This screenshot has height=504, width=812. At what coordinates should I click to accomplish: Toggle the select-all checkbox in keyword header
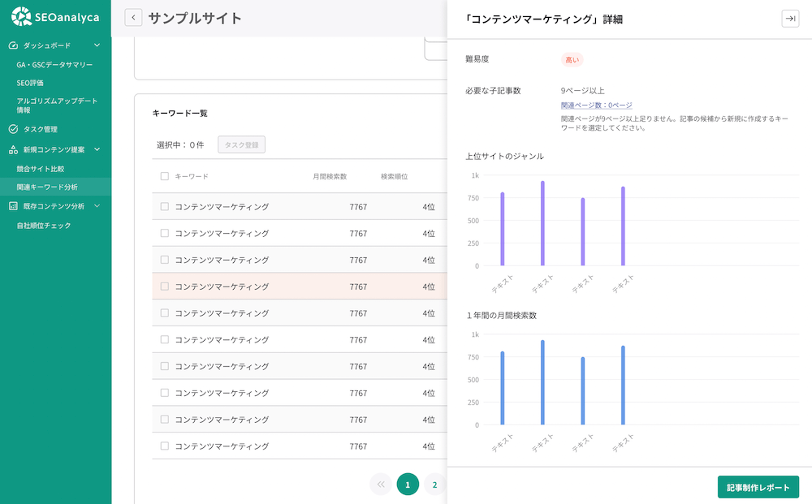[x=165, y=176]
